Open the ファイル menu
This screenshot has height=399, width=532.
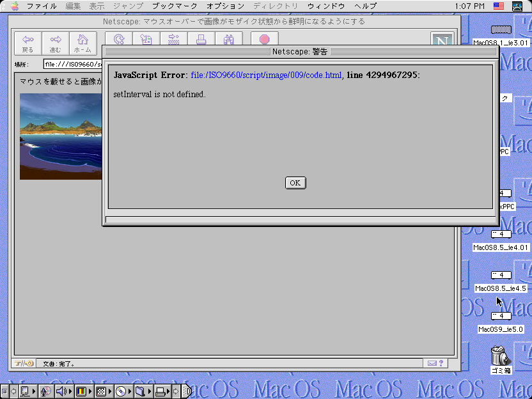tap(42, 6)
